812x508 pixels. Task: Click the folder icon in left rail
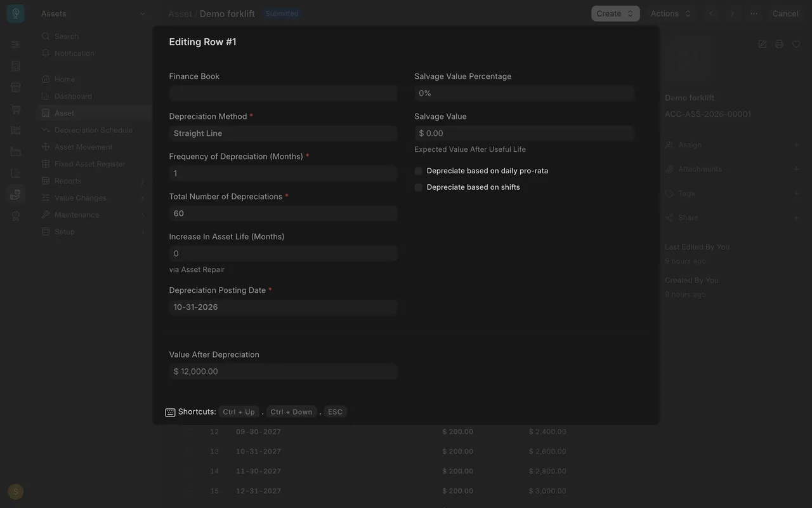click(16, 152)
